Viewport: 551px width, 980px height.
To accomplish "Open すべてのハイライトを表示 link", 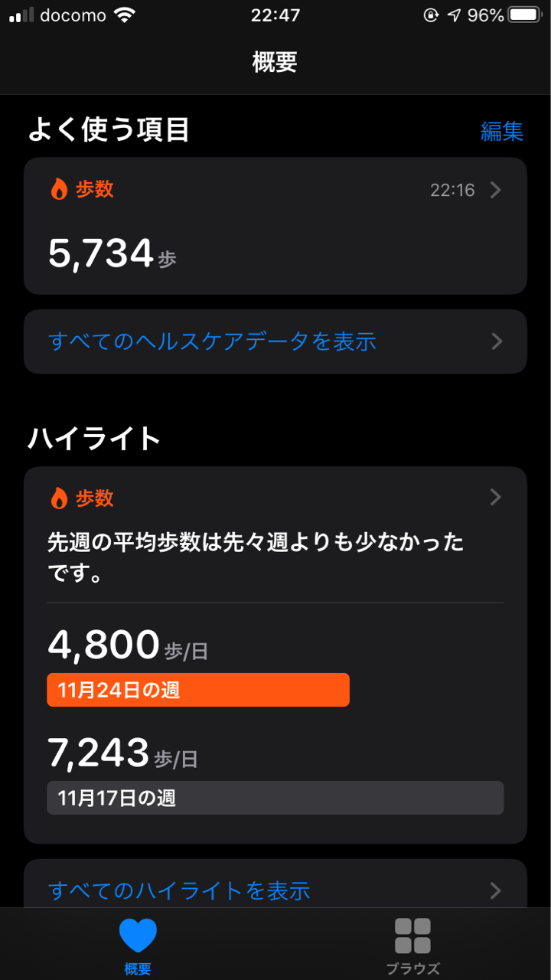I will (x=179, y=890).
